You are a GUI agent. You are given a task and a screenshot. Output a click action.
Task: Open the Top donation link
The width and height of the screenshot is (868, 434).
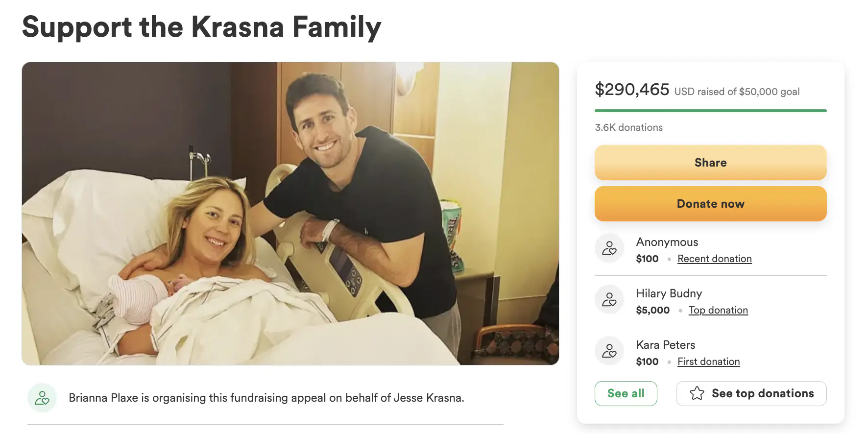(718, 310)
